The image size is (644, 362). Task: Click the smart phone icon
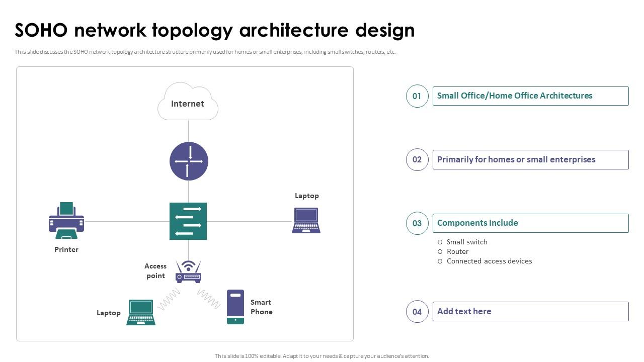tap(235, 307)
